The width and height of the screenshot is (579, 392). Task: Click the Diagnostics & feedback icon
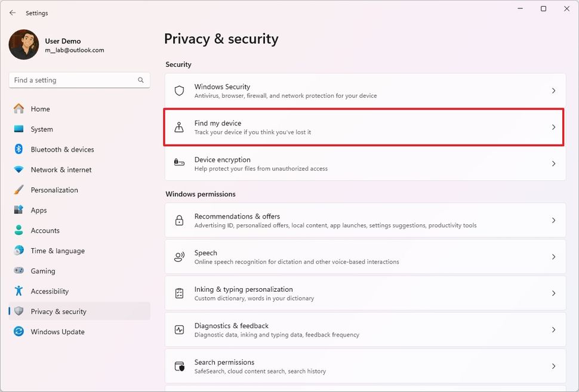point(179,329)
